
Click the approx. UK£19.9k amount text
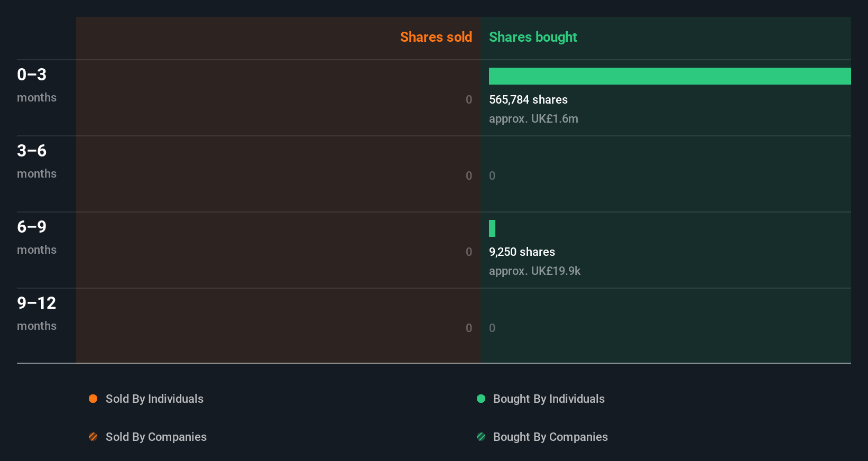coord(534,271)
